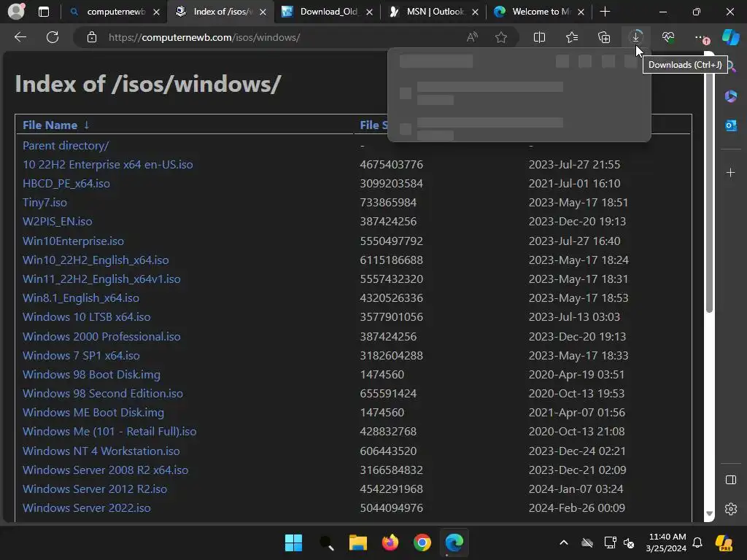Open Collections panel

[603, 37]
